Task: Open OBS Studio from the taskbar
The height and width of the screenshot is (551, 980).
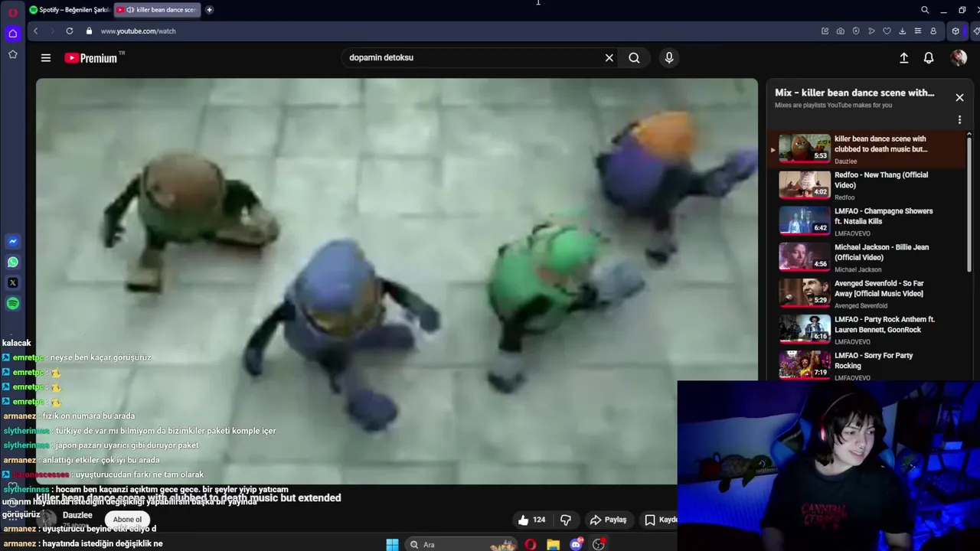Action: (x=599, y=544)
